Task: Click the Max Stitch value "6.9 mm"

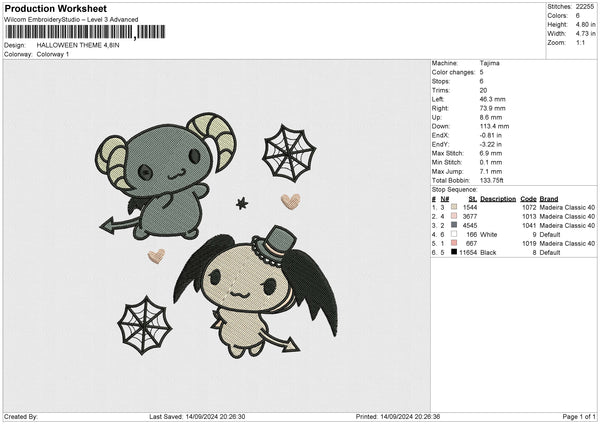Action: [x=491, y=153]
